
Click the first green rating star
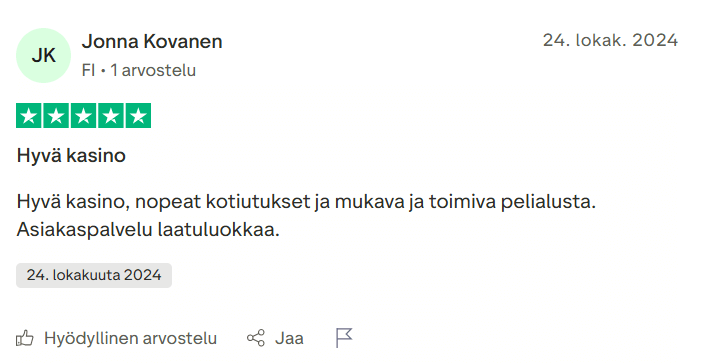point(29,115)
